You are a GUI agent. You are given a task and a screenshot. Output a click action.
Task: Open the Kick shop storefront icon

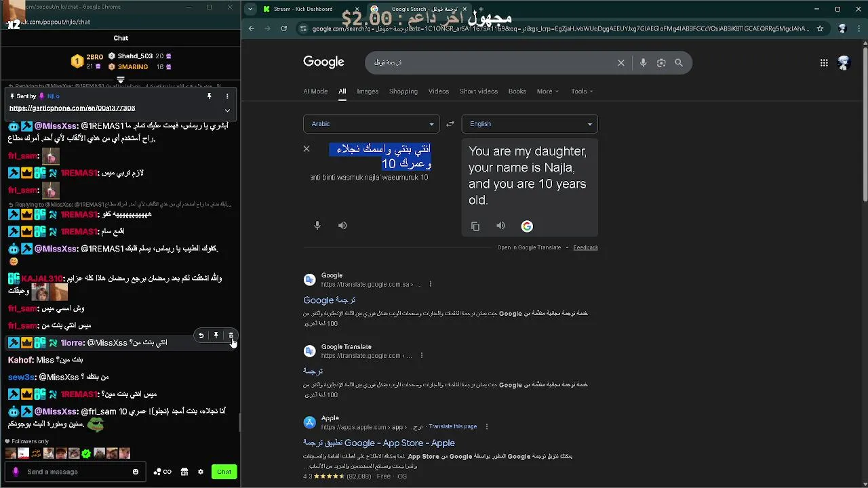click(x=184, y=472)
